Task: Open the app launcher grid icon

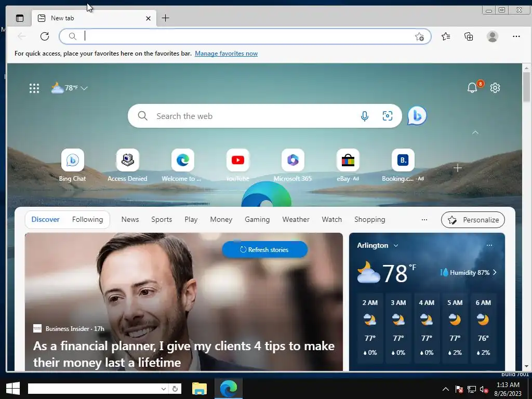Action: click(34, 88)
